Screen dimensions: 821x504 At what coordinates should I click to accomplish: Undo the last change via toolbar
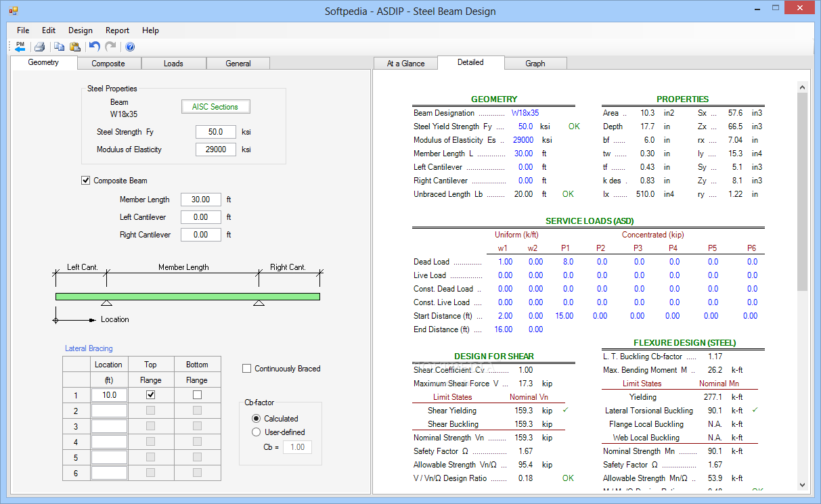pos(94,47)
